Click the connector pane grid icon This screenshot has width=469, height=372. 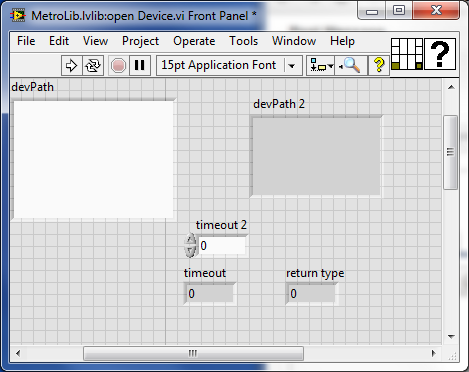[407, 54]
